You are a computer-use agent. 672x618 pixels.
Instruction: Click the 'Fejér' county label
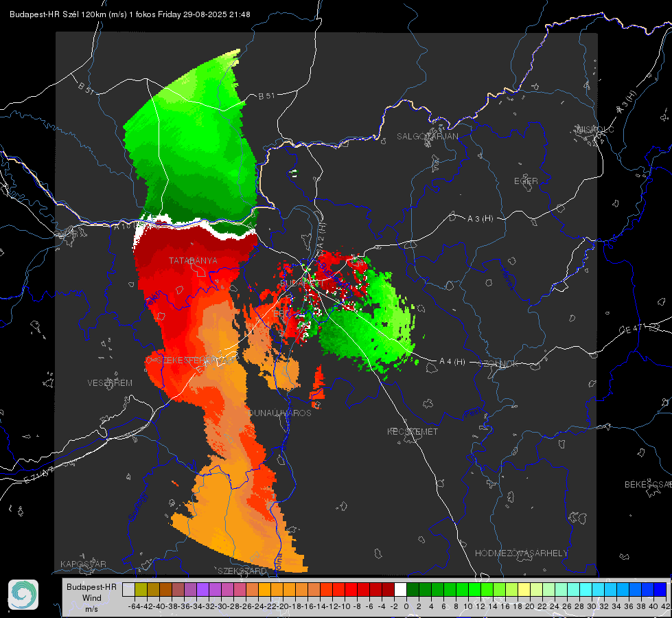pyautogui.click(x=154, y=299)
